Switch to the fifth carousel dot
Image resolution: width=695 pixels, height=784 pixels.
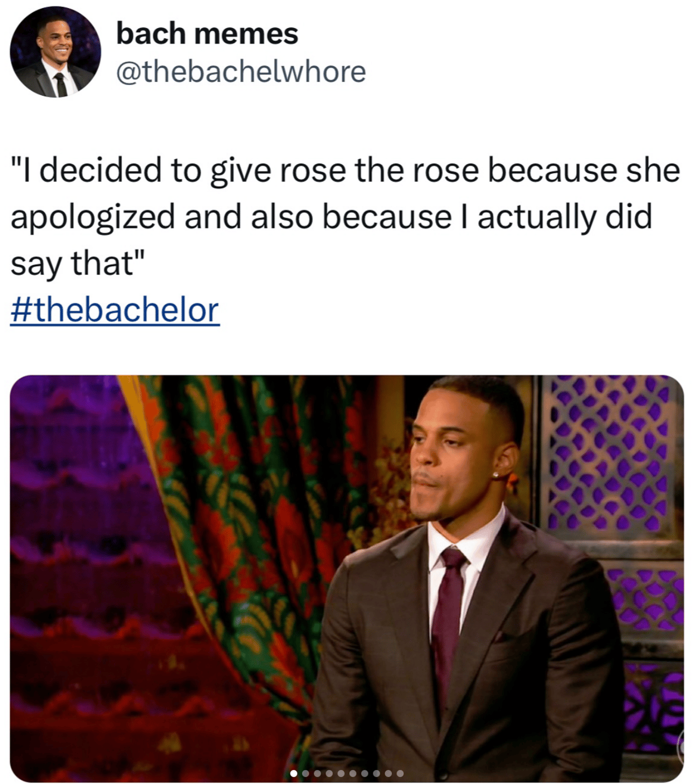341,773
